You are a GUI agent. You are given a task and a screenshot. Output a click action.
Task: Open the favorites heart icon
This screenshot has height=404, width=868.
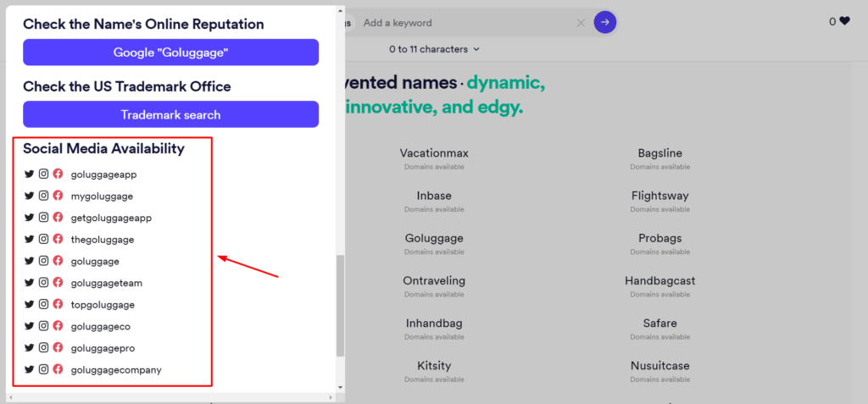pos(844,22)
